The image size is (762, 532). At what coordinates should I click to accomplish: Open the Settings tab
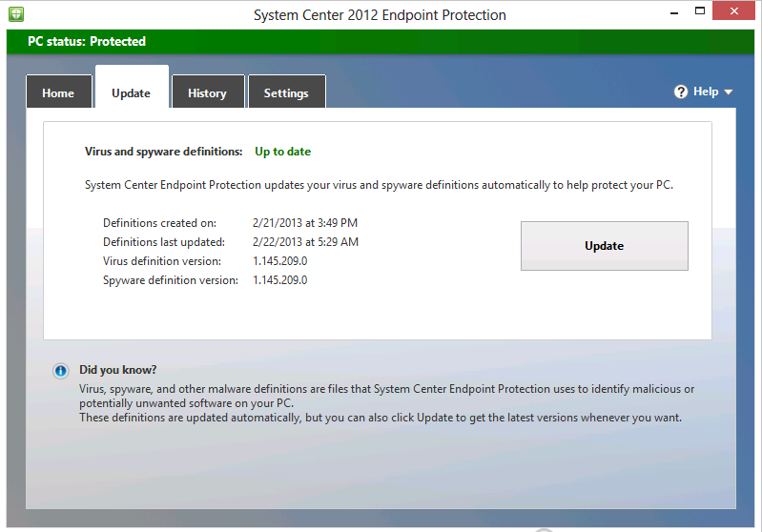pyautogui.click(x=287, y=92)
